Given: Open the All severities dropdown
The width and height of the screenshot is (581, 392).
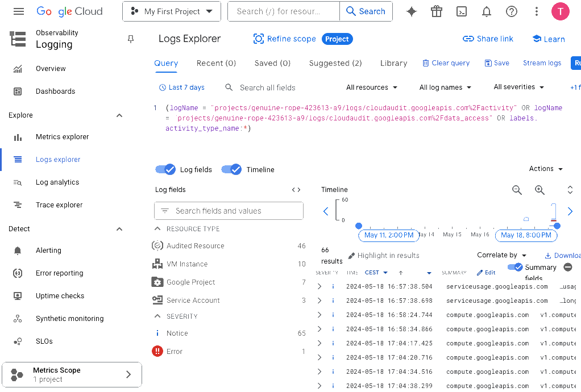Looking at the screenshot, I should [518, 87].
